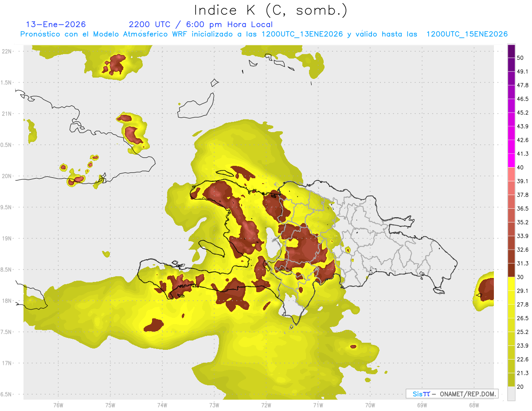Screen dimensions: 532x411
Task: Click the colorbar value '43.9'
Action: point(523,126)
